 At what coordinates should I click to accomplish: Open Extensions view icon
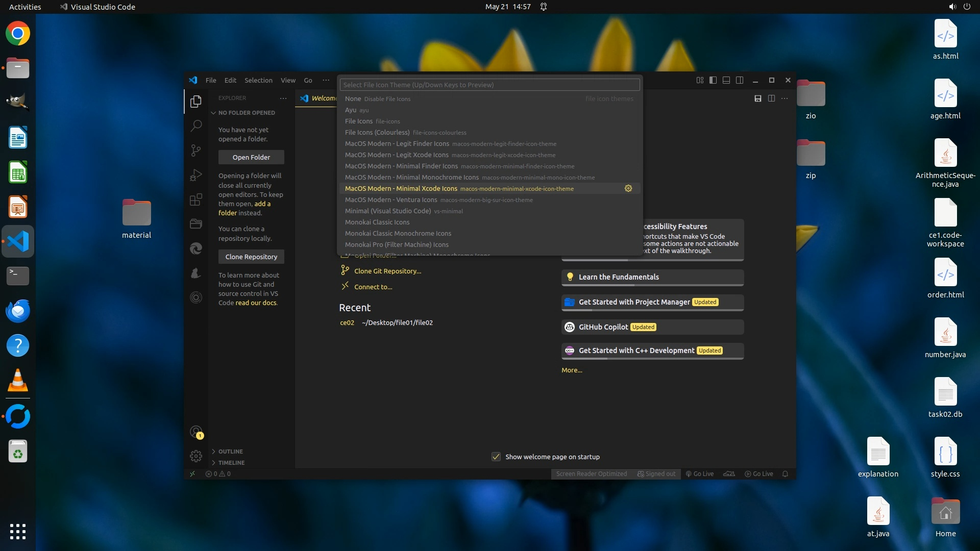(196, 199)
